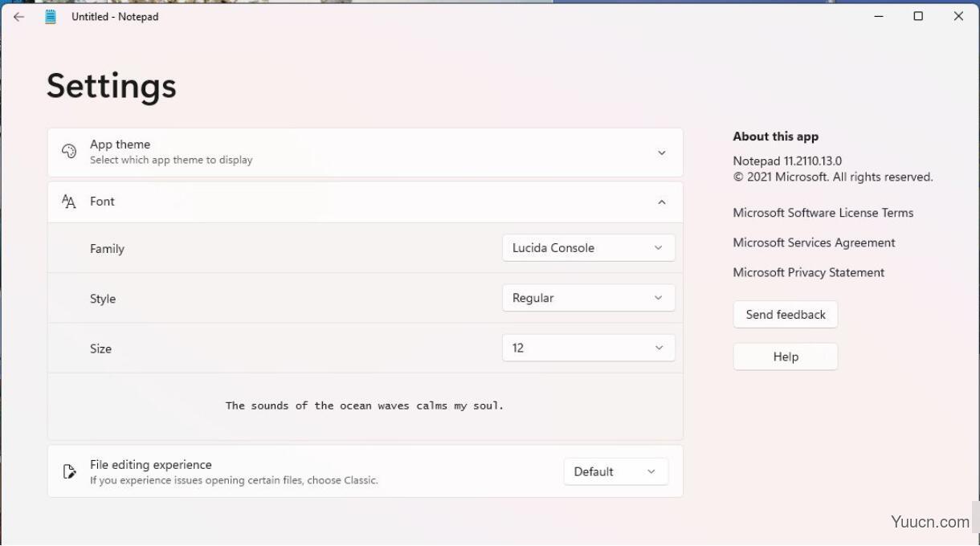Click the Help button
The image size is (980, 546).
click(786, 357)
